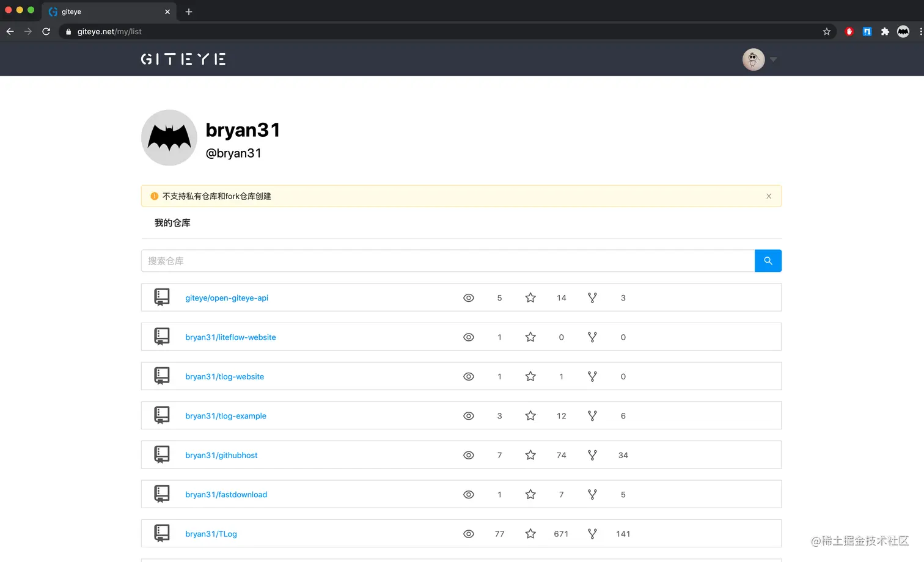Image resolution: width=924 pixels, height=562 pixels.
Task: Click watch eye icon in fastdownload row
Action: click(469, 495)
